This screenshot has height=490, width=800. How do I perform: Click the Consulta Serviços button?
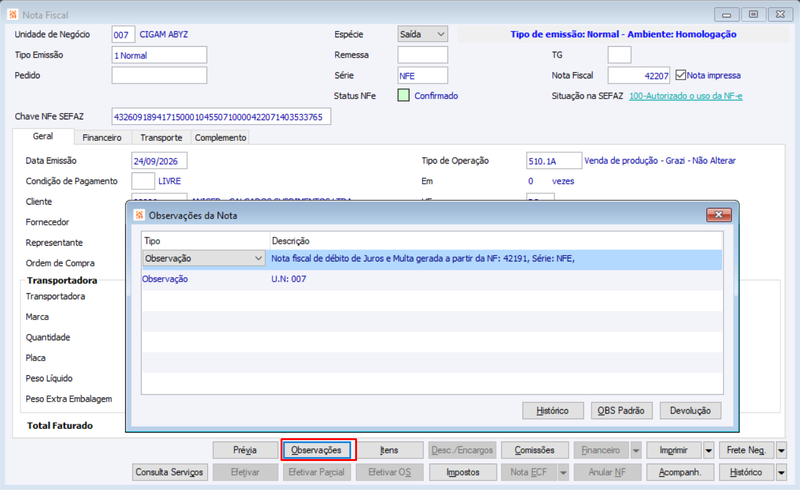(x=169, y=472)
